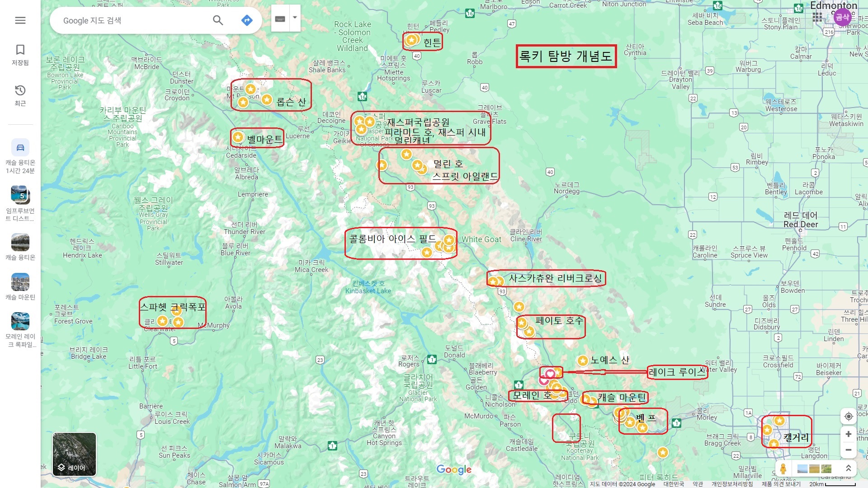The height and width of the screenshot is (488, 868).
Task: Click the Kinbasket Lake label
Action: [368, 287]
